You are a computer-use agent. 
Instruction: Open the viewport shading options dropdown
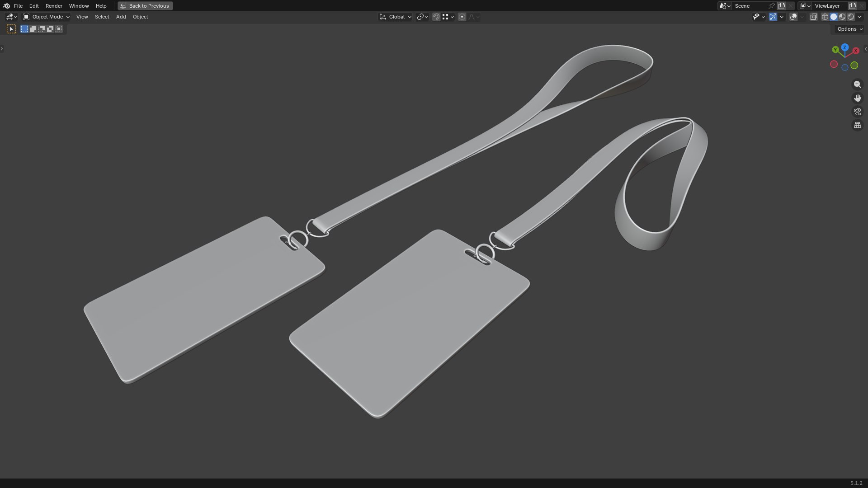pos(859,17)
